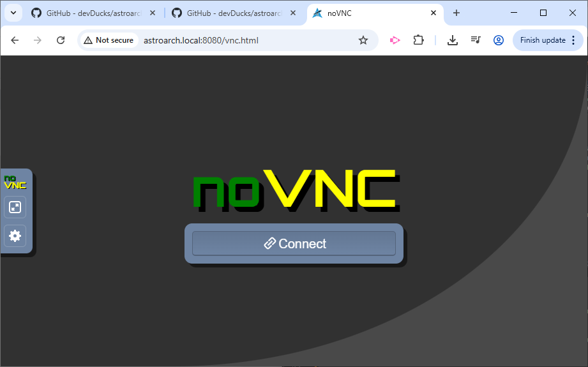
Task: Click the browser forward arrow
Action: click(38, 40)
